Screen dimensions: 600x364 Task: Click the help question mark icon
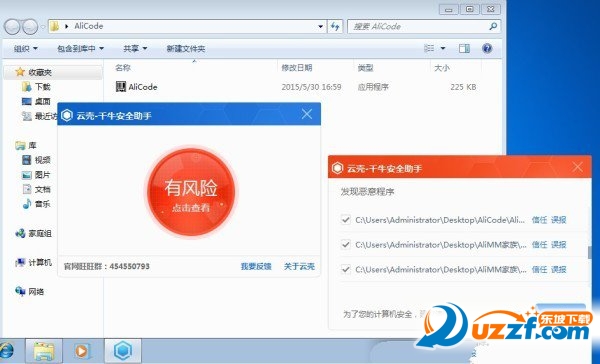(487, 49)
